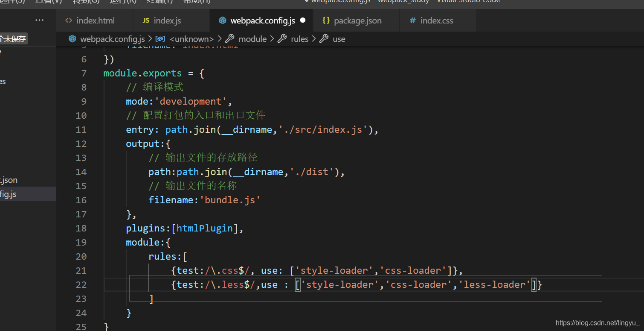Click the symbol icon beside <unknown> breadcrumb
The height and width of the screenshot is (331, 644).
pyautogui.click(x=160, y=38)
